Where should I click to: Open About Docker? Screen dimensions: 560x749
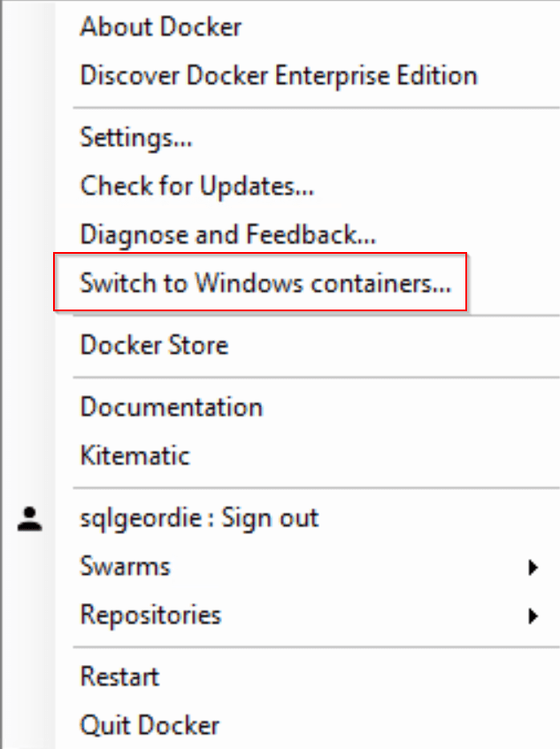160,27
